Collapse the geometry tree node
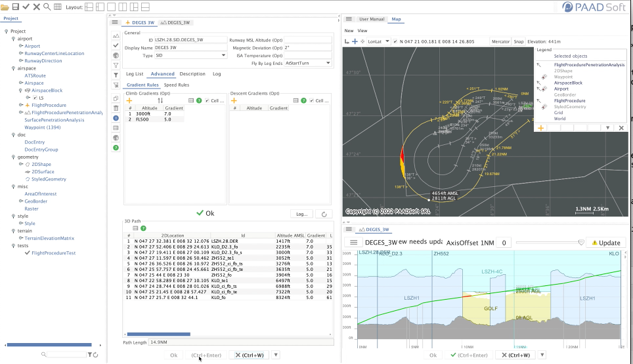This screenshot has width=633, height=364. (13, 157)
